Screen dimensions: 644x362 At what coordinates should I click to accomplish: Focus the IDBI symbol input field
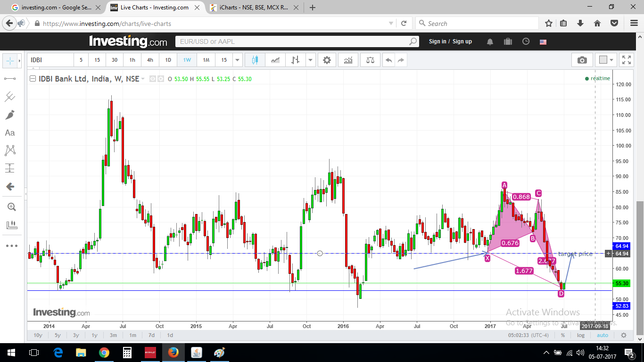(51, 60)
